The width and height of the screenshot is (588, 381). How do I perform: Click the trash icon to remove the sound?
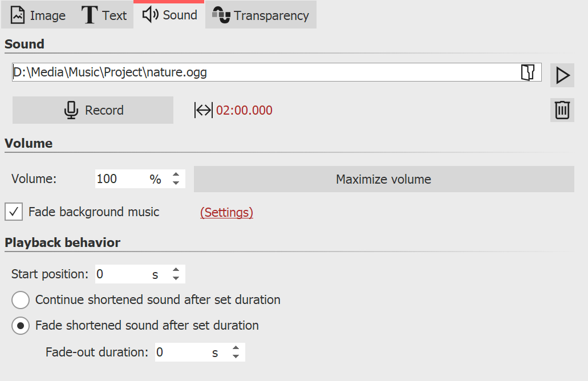coord(562,110)
